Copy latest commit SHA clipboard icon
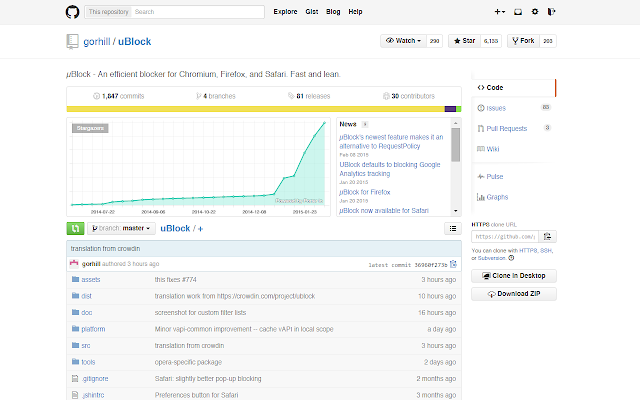Image resolution: width=640 pixels, height=400 pixels. [453, 264]
